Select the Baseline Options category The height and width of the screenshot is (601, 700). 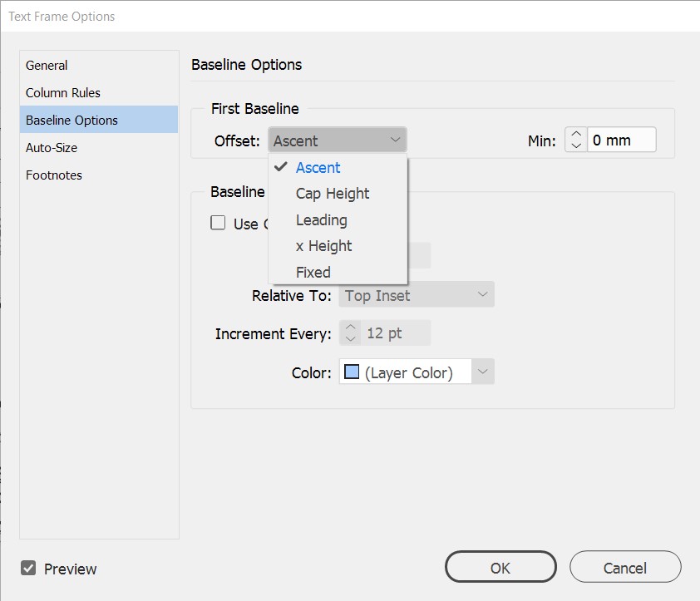[x=72, y=121]
